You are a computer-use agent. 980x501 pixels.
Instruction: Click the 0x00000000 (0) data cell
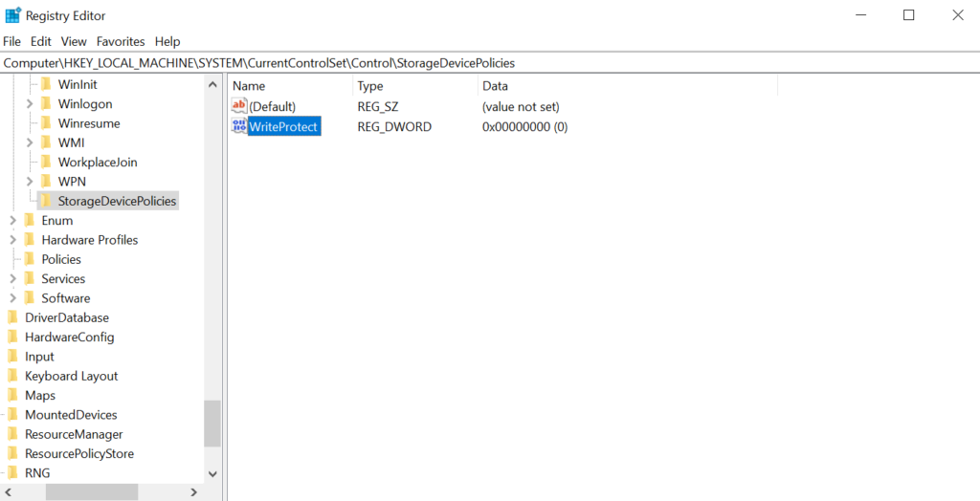click(524, 126)
